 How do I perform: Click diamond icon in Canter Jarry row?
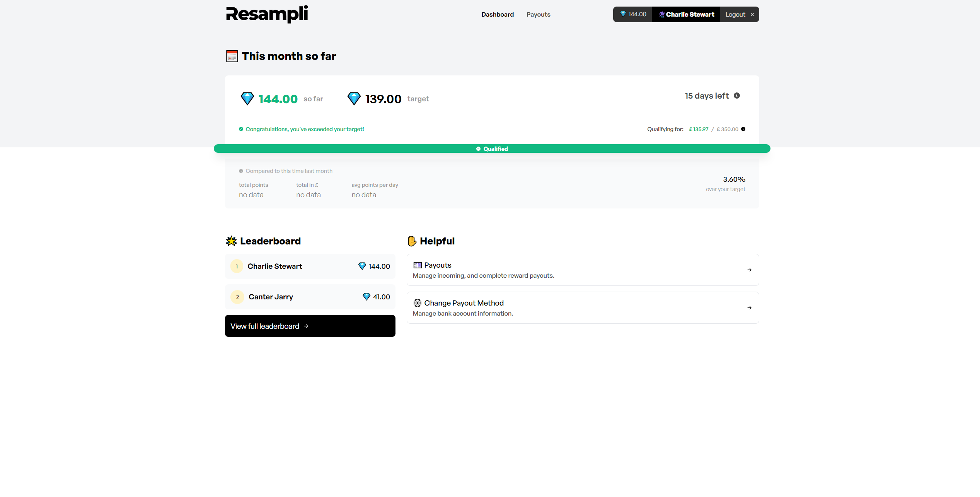coord(366,297)
